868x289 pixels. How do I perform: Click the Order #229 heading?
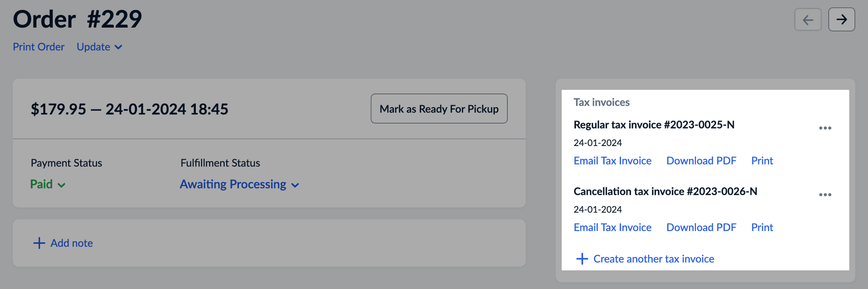click(x=77, y=19)
